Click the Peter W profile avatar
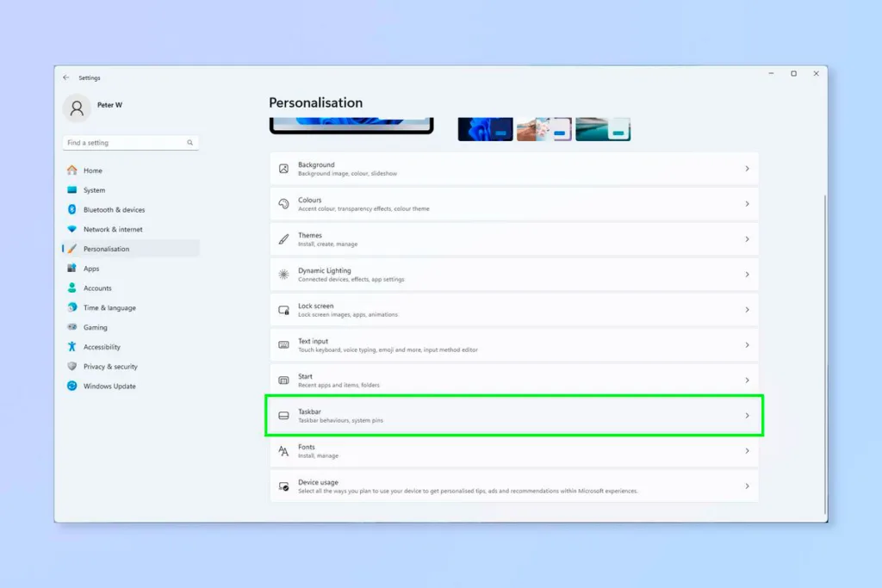Image resolution: width=882 pixels, height=588 pixels. tap(77, 108)
